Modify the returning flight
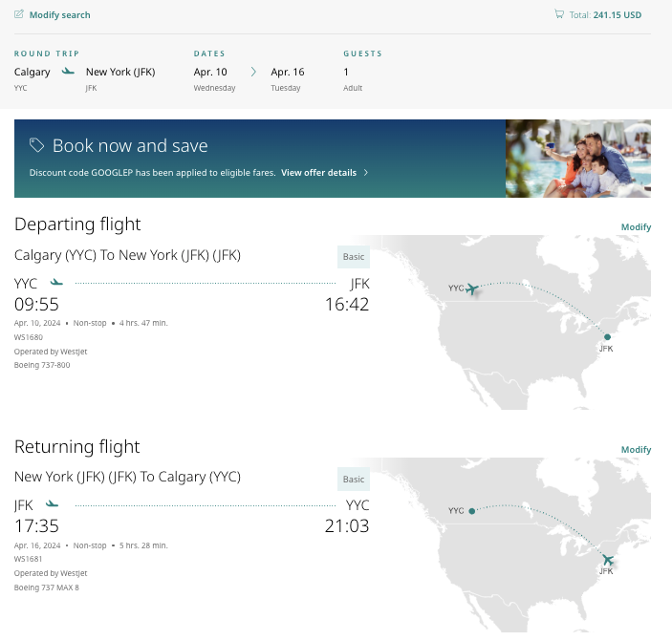 (636, 450)
